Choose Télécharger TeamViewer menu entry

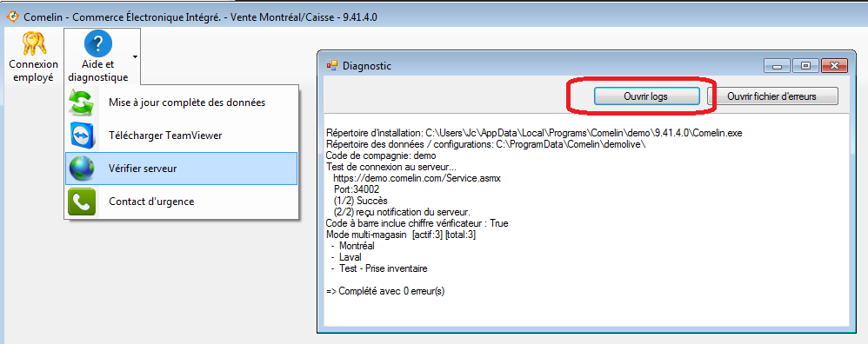click(x=182, y=136)
